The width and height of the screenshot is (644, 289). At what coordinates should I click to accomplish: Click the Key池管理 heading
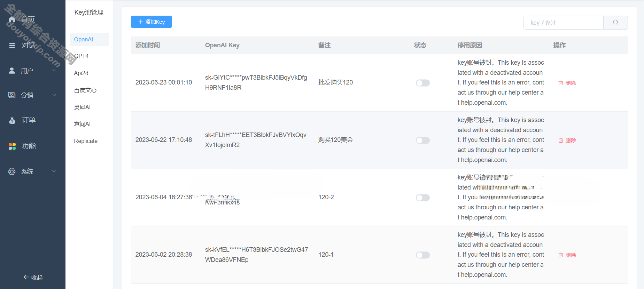(89, 12)
